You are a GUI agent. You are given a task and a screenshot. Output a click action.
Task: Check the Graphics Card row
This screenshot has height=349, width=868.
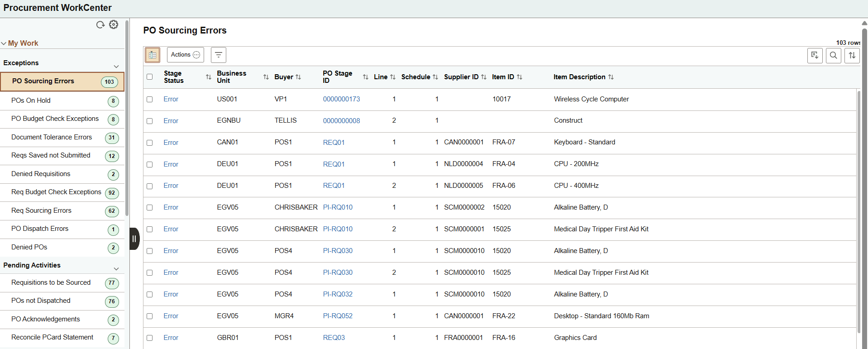(x=150, y=338)
